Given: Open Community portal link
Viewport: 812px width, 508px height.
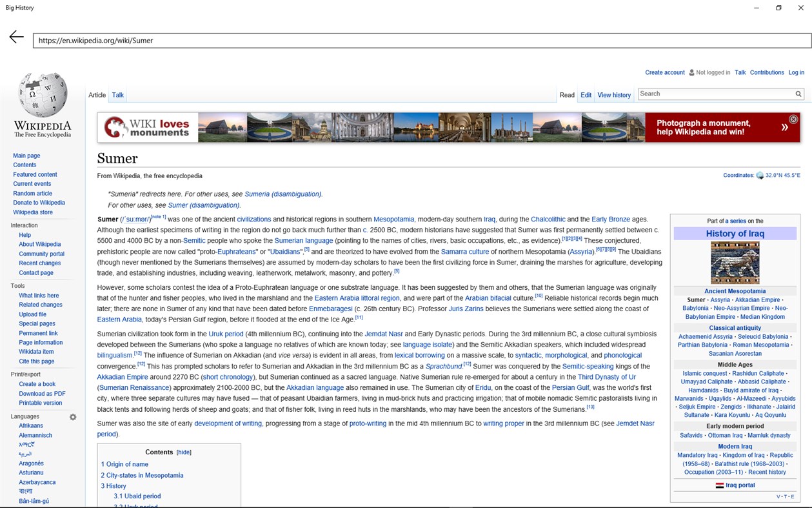Looking at the screenshot, I should [x=42, y=254].
